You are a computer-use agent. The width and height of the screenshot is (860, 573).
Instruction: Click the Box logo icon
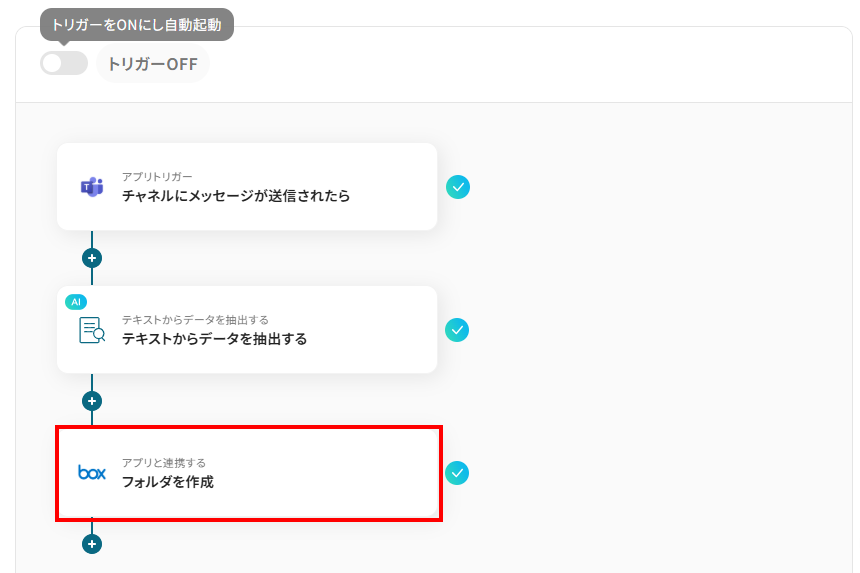[92, 473]
